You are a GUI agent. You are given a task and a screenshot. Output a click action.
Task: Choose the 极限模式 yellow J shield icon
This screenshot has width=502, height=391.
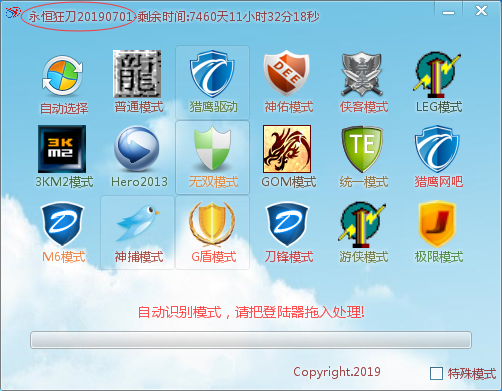[437, 224]
